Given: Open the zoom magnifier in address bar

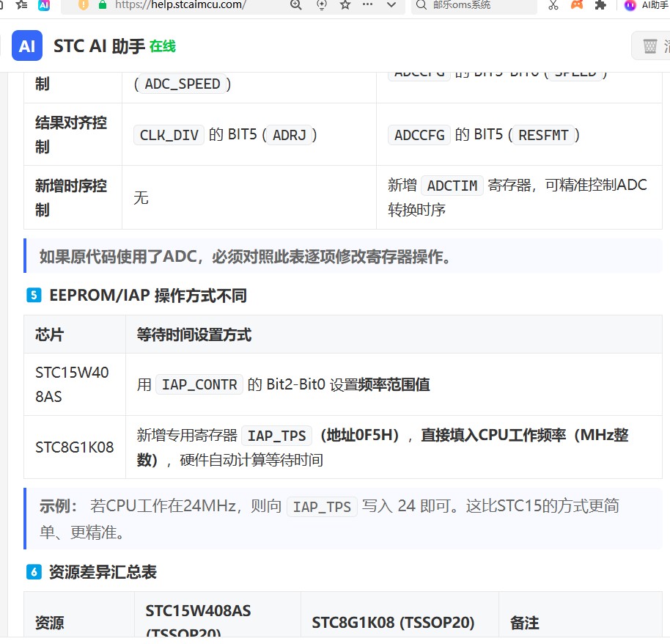Looking at the screenshot, I should [295, 4].
